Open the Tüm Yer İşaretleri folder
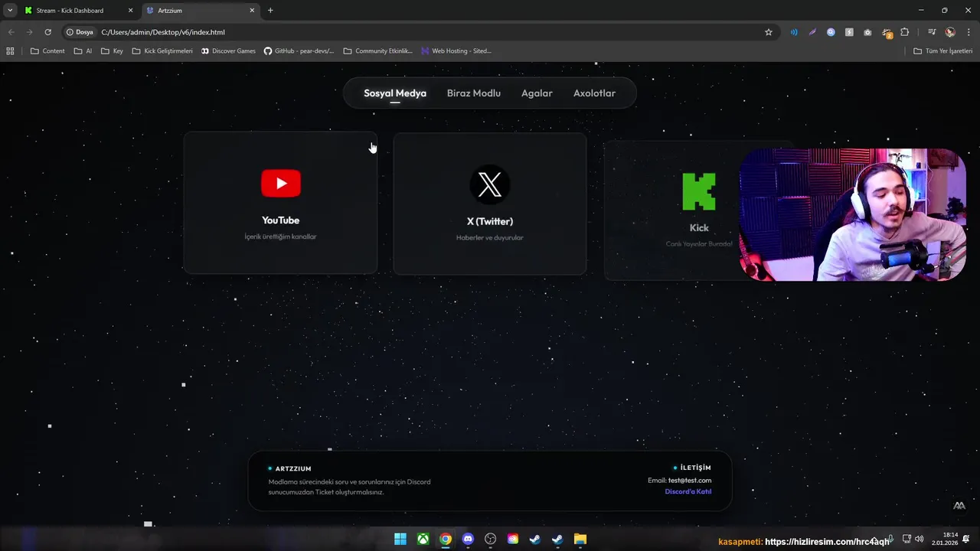Image resolution: width=980 pixels, height=551 pixels. point(943,51)
